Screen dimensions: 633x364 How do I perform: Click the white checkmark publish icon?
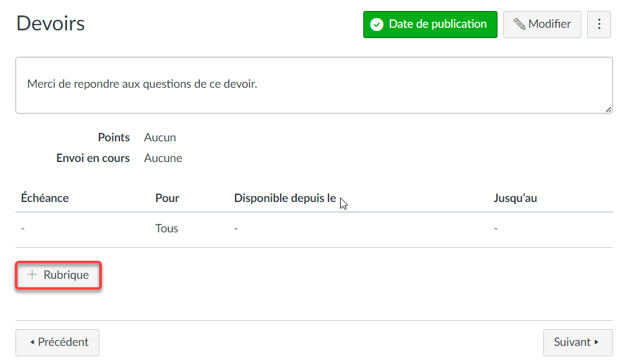point(377,25)
